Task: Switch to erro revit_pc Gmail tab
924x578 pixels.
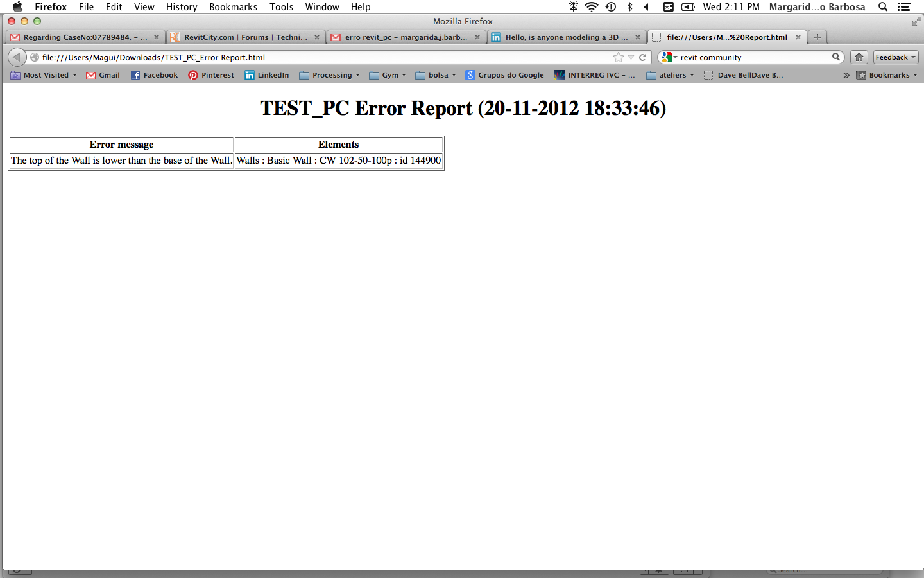Action: [406, 37]
